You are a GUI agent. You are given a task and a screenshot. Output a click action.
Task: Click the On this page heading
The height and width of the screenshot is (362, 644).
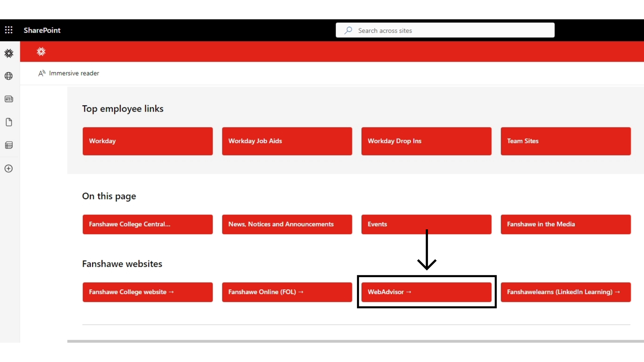coord(109,196)
